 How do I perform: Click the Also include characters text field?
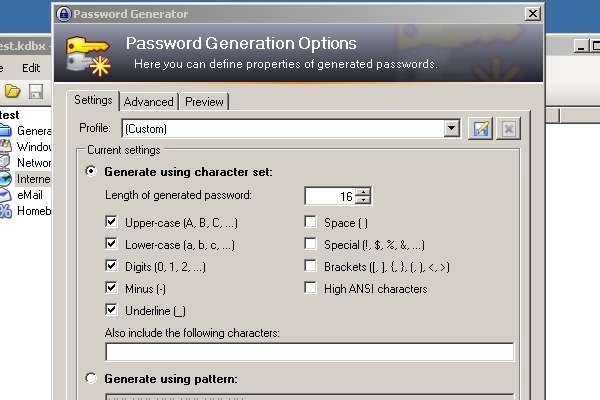(x=310, y=352)
